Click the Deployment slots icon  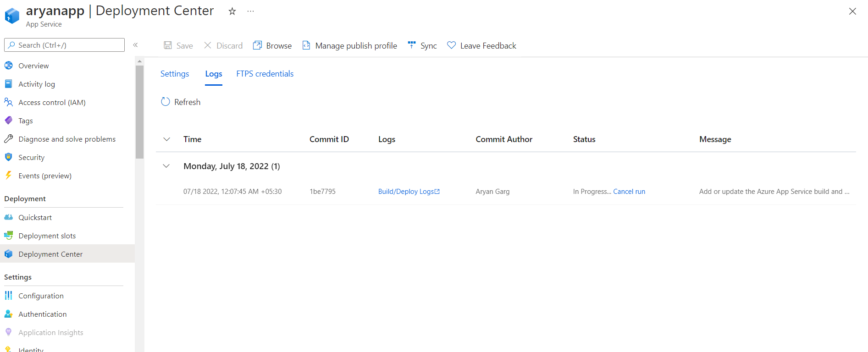(9, 236)
